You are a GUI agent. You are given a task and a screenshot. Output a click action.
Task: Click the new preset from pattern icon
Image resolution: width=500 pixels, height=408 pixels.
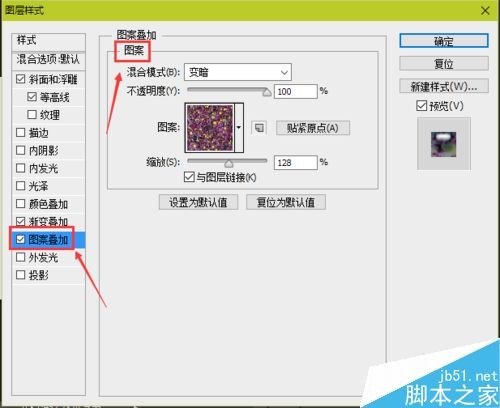[259, 128]
